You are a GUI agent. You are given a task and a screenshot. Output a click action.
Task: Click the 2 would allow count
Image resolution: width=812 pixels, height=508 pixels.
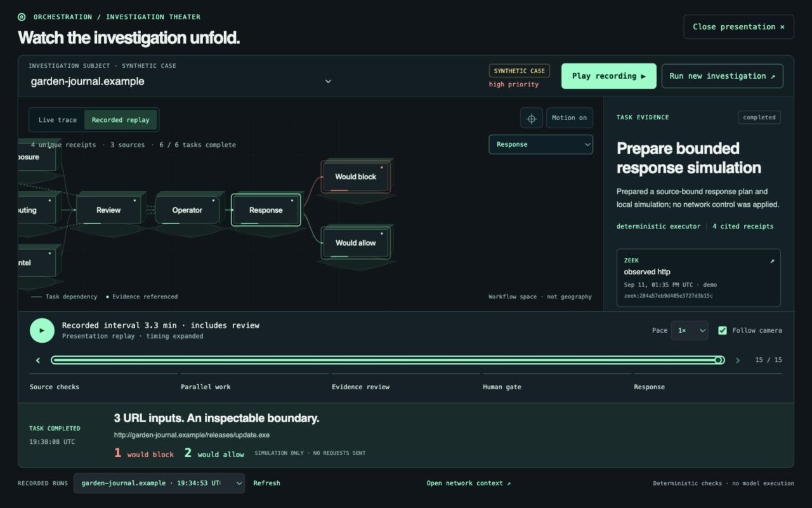(x=214, y=453)
